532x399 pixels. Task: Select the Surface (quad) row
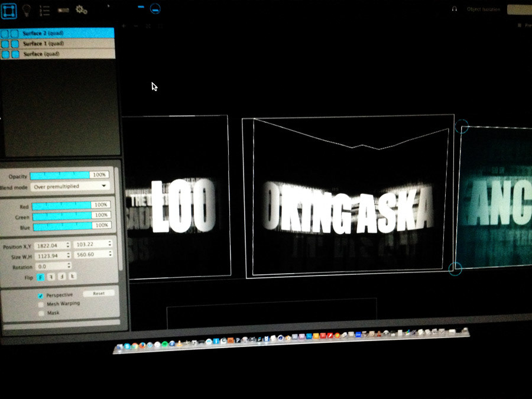(58, 54)
